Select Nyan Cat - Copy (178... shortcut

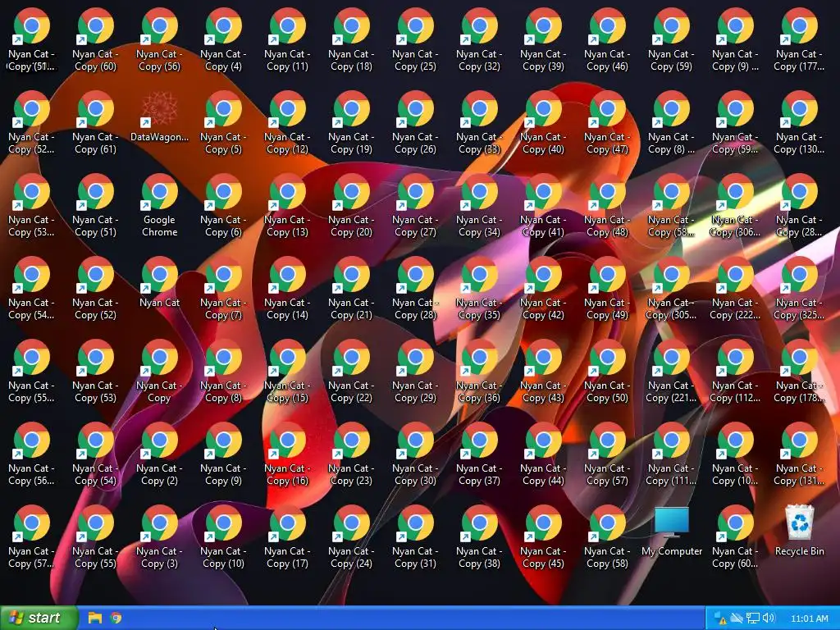(799, 372)
